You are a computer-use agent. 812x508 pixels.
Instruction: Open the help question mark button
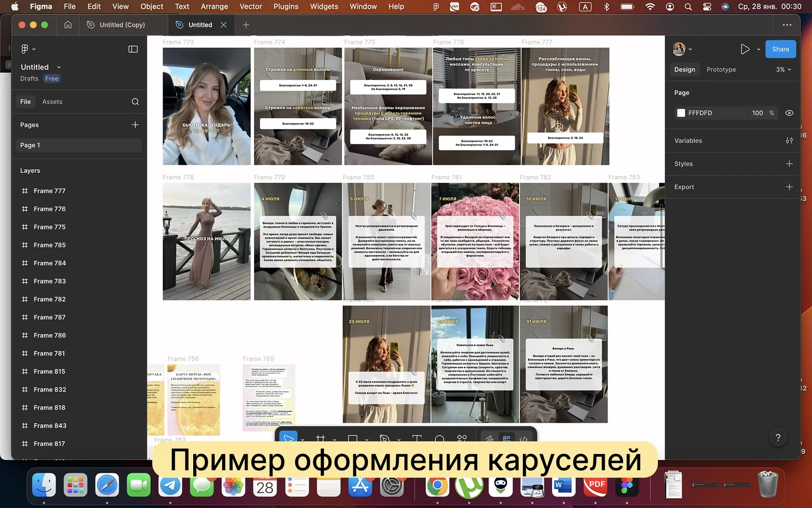(x=778, y=438)
